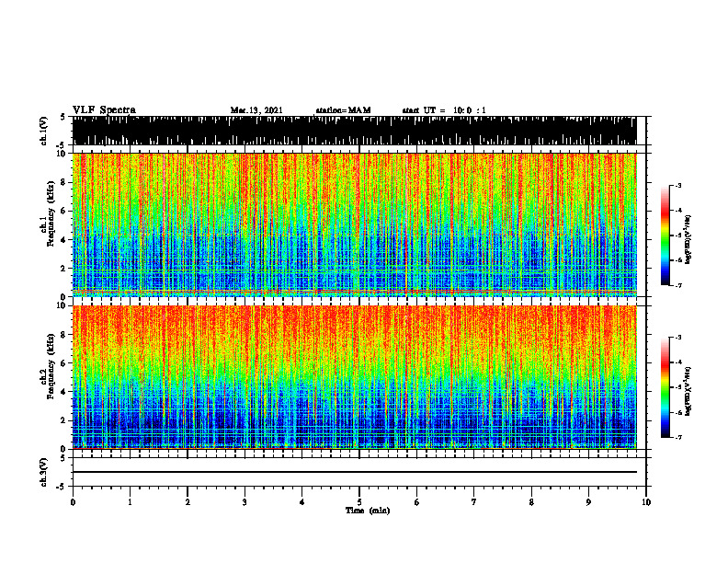Click the "8" kHz tick of ch.1 spectrogram
Image resolution: width=728 pixels, height=563 pixels.
point(63,182)
